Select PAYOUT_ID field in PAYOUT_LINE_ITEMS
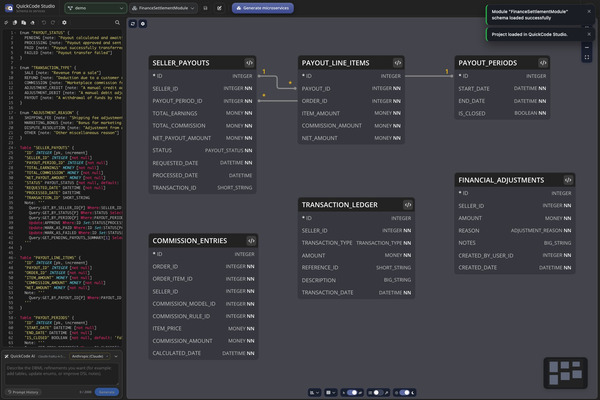 coord(351,88)
